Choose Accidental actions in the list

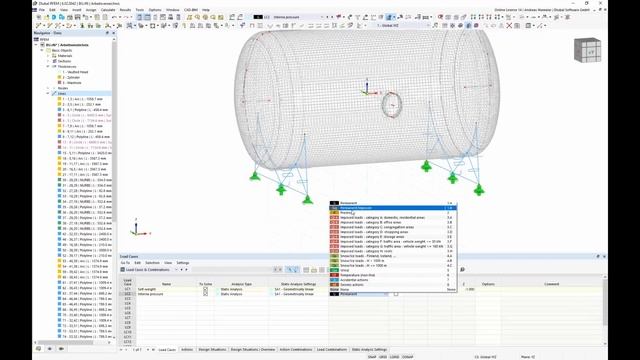393,280
